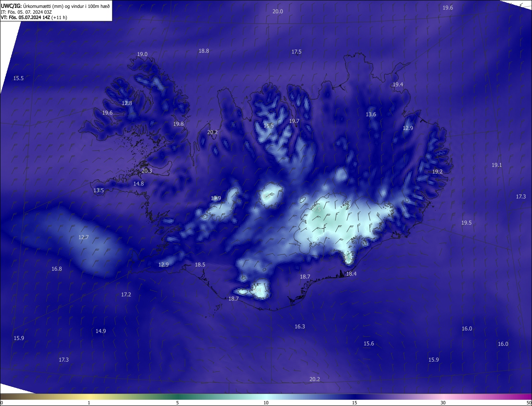Click the 17.5 value label
Screen dimensions: 532x406
[296, 52]
